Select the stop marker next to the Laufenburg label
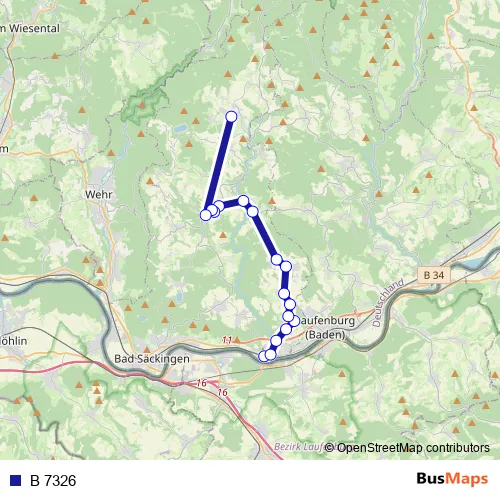500x500 pixels. [x=294, y=321]
